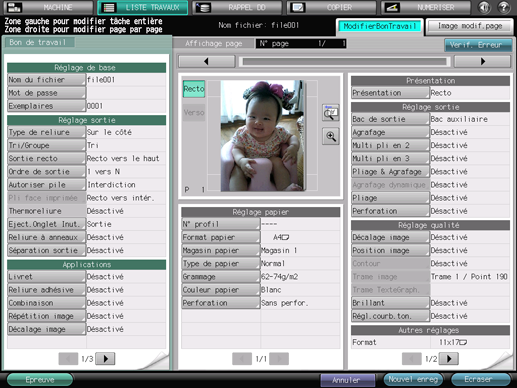The height and width of the screenshot is (388, 517).
Task: Open Multi pli en 2 setting
Action: [390, 145]
